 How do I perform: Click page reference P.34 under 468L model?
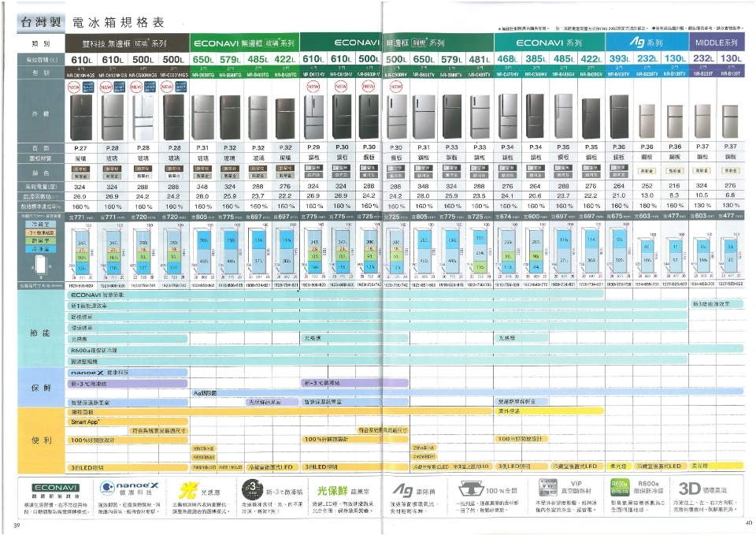pos(508,147)
